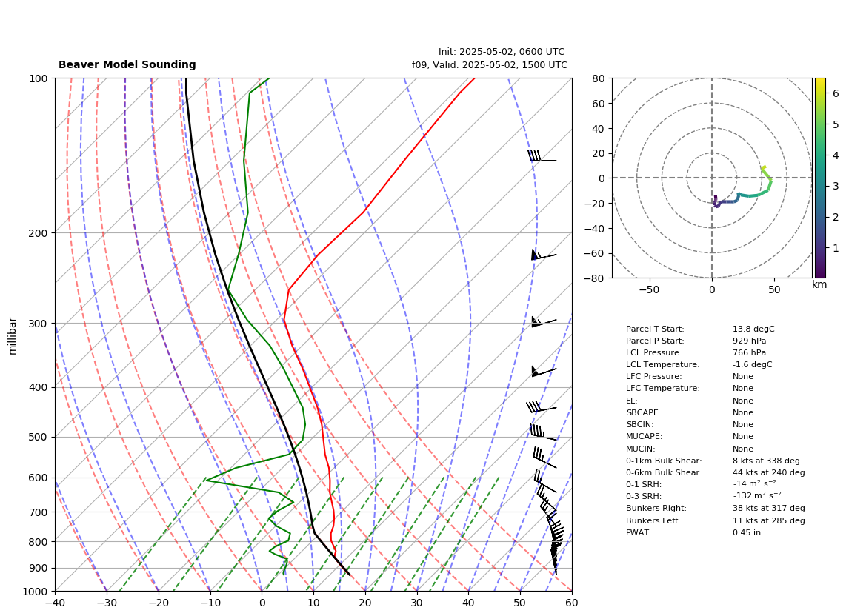Select the 'None' value beside MUCIN
The width and height of the screenshot is (846, 616).
pos(743,449)
